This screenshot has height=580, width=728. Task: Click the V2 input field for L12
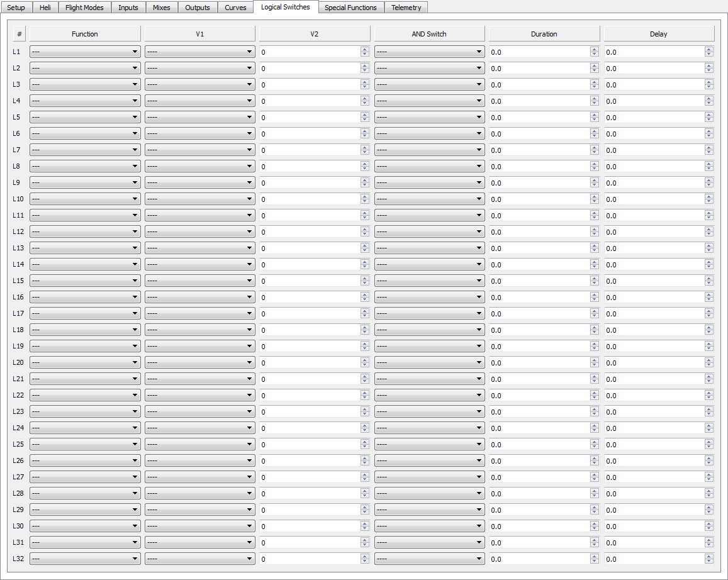tap(310, 232)
